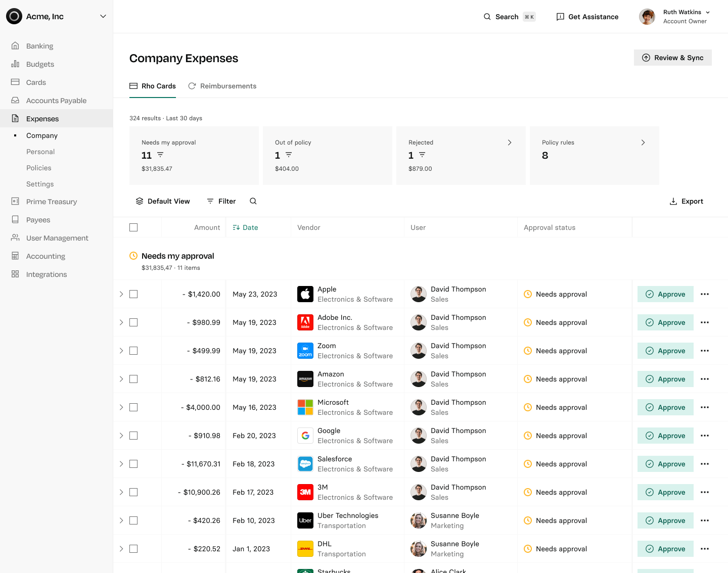Screen dimensions: 728x573
Task: Click the Review & Sync button
Action: [672, 58]
